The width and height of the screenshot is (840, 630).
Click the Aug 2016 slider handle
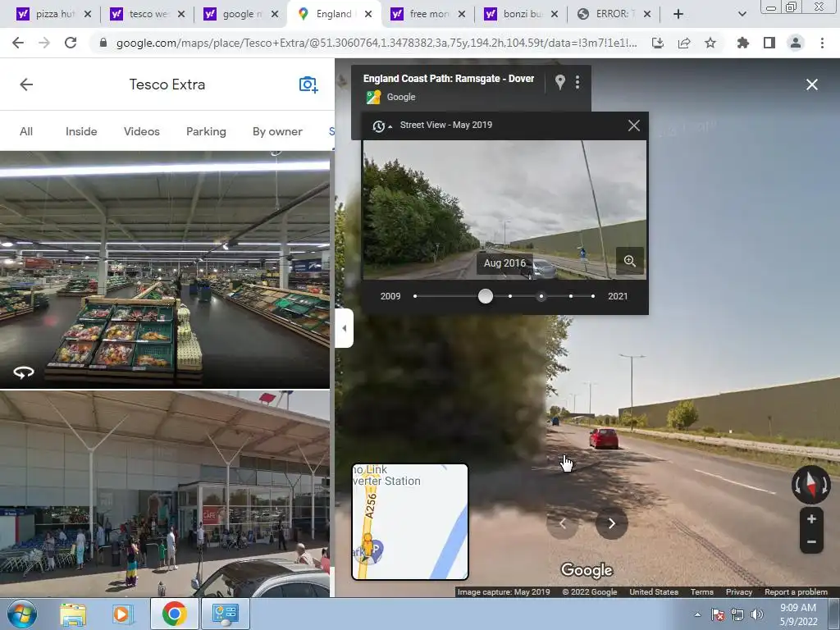tap(486, 296)
